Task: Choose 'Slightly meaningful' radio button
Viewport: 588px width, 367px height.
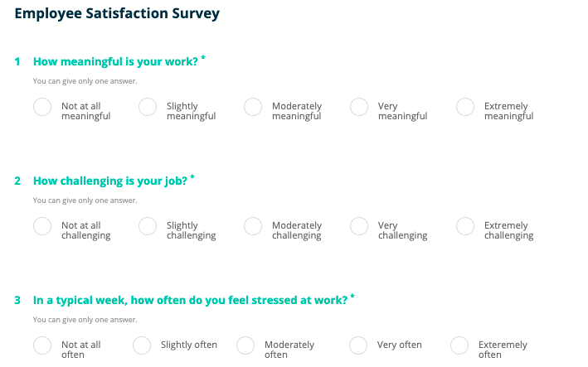Action: [148, 107]
